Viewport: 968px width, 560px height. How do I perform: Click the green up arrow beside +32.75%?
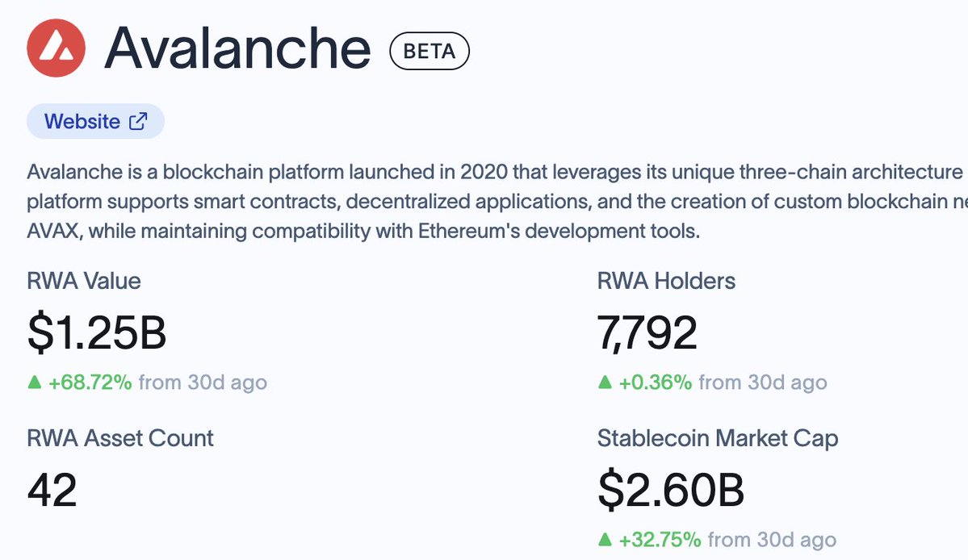605,539
